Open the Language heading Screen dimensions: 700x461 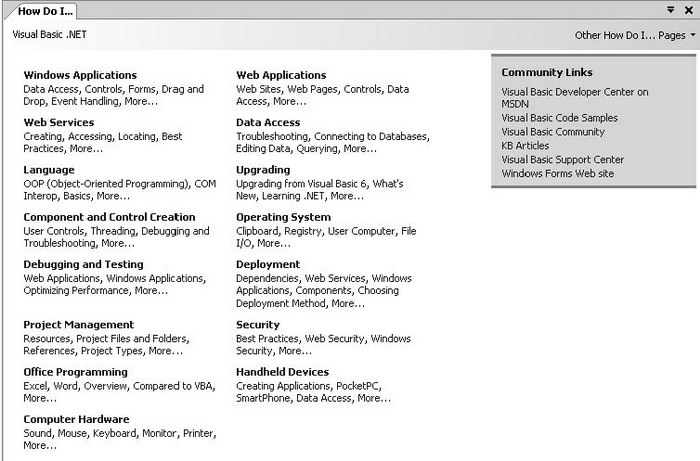click(49, 170)
